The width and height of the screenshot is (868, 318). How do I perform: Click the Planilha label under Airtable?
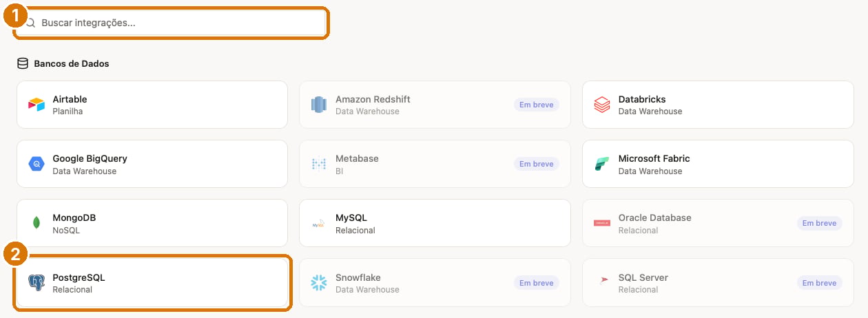(x=68, y=112)
